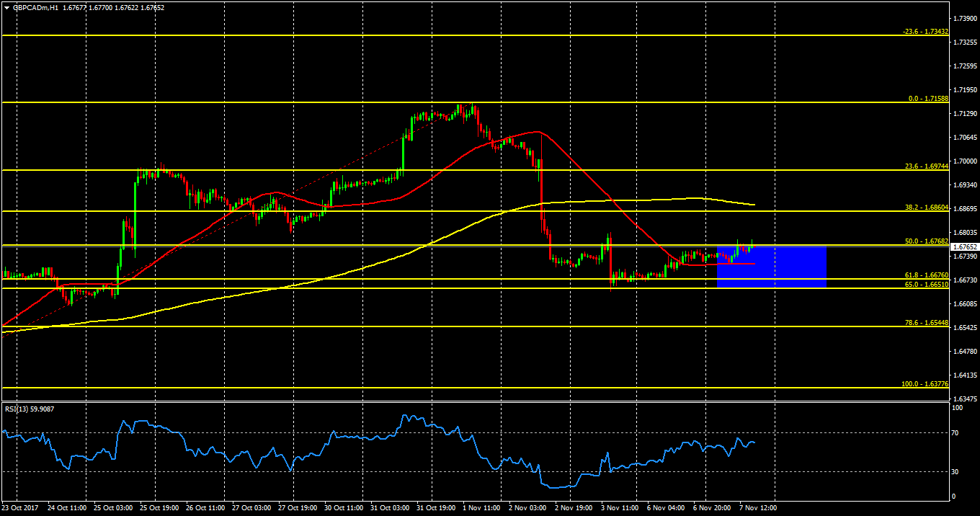This screenshot has height=516, width=980.
Task: Click the 78.6 - 1.65448 Fibonacci label
Action: pyautogui.click(x=926, y=323)
